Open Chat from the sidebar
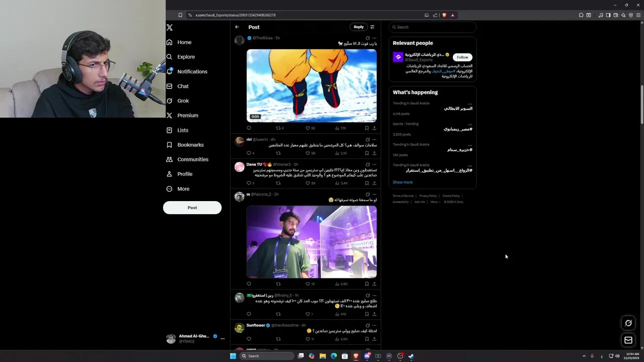644x362 pixels. click(x=178, y=86)
